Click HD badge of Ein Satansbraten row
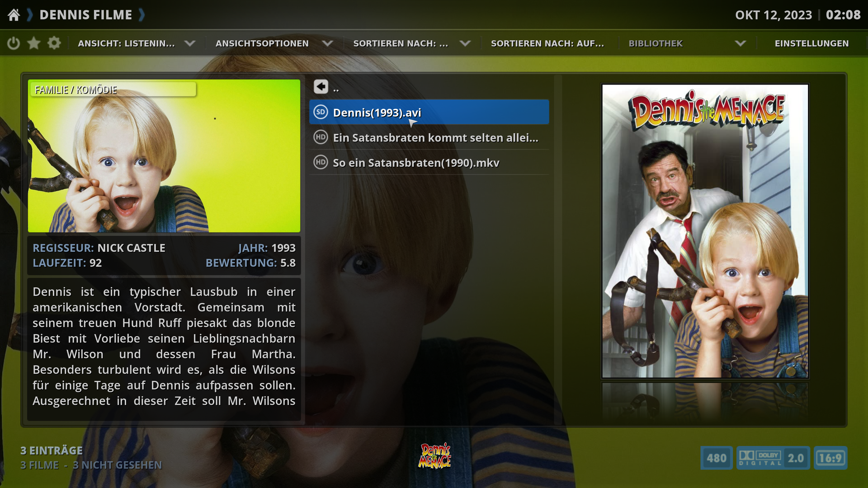 pos(321,137)
